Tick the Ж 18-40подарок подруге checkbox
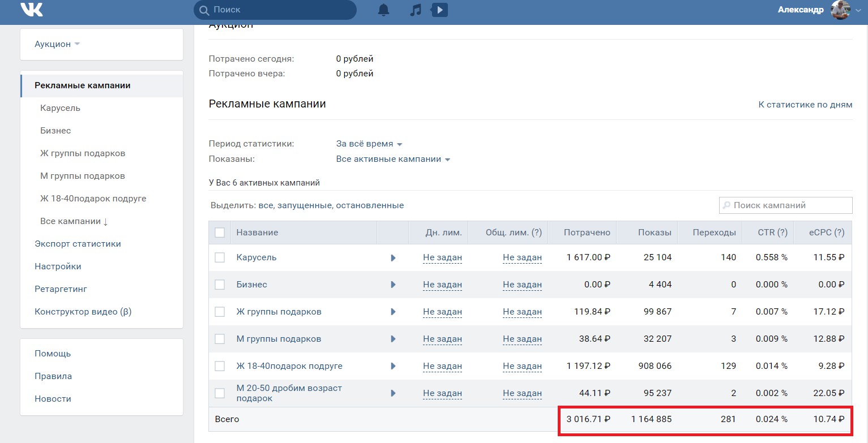The height and width of the screenshot is (443, 868). click(x=220, y=366)
